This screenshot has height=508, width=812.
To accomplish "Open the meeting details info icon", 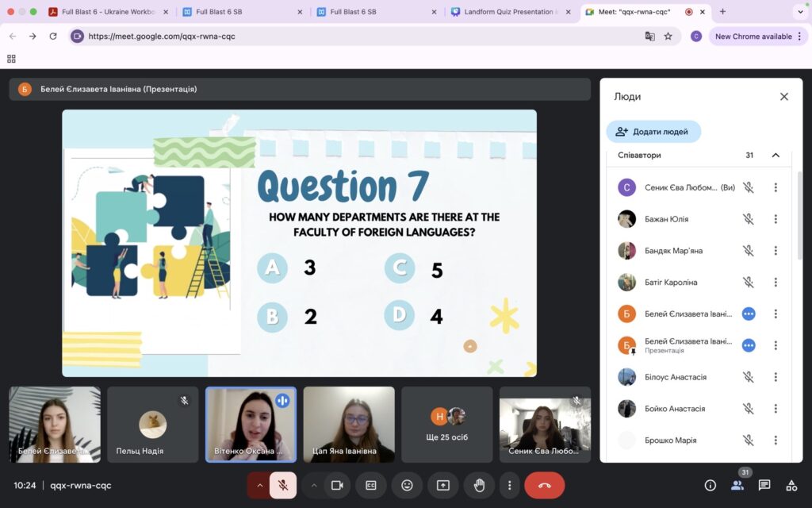I will [x=710, y=485].
